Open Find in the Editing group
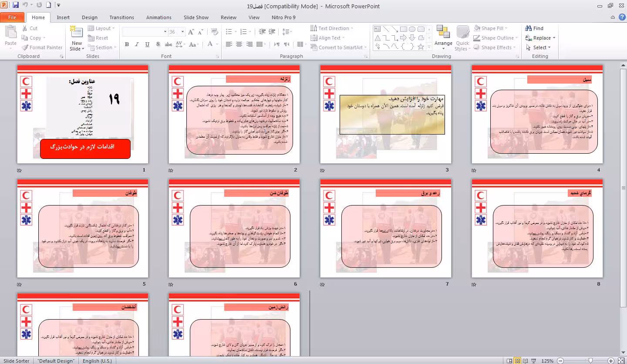 534,28
